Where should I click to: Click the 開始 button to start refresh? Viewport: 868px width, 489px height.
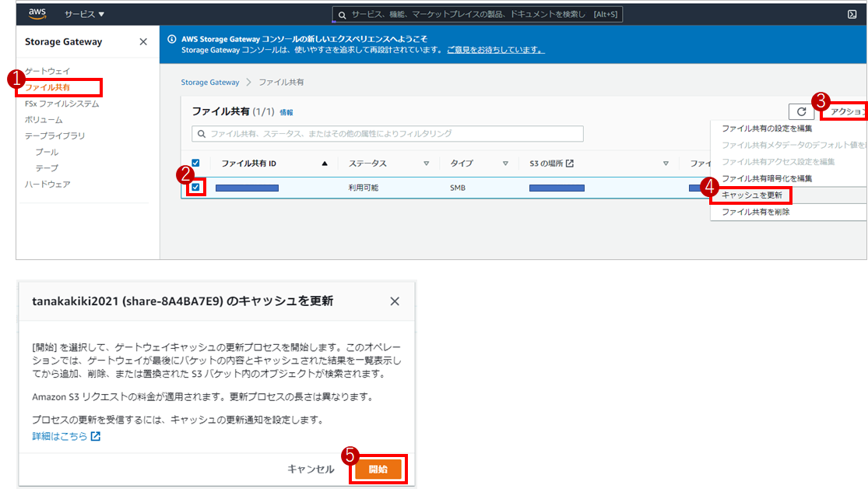tap(378, 469)
